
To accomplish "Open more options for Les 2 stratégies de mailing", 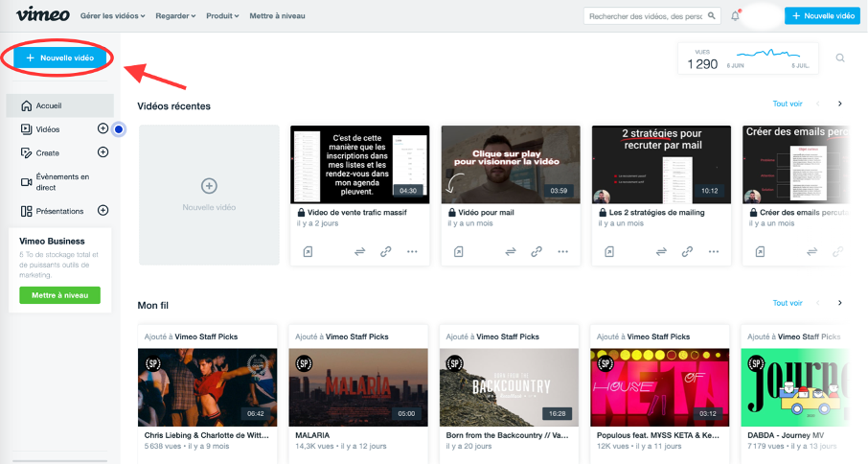I will (714, 252).
